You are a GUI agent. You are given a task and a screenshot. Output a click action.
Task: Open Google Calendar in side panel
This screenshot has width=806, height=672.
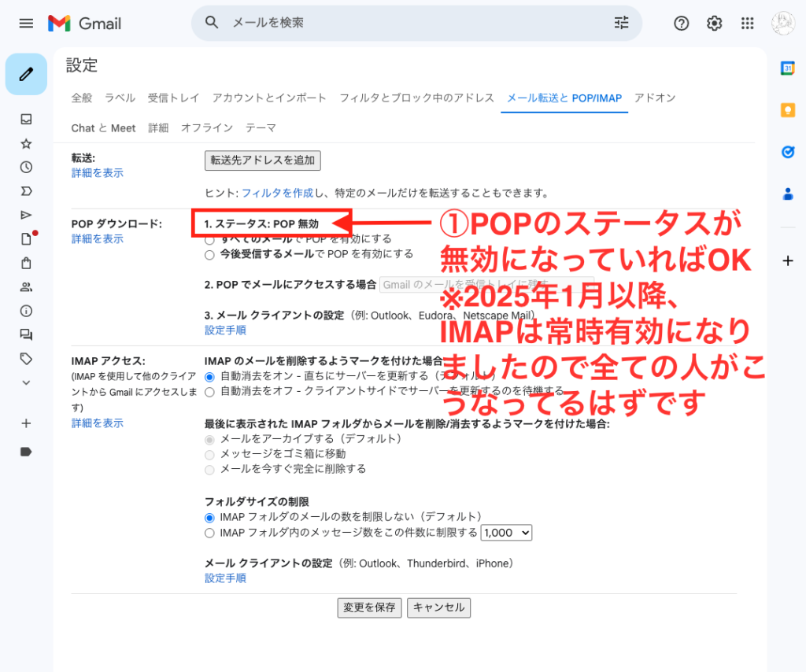[787, 68]
